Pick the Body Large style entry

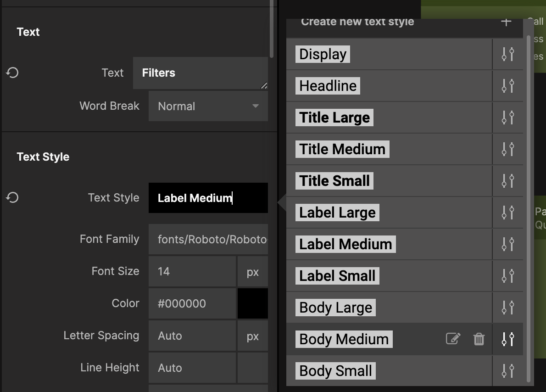click(x=335, y=308)
